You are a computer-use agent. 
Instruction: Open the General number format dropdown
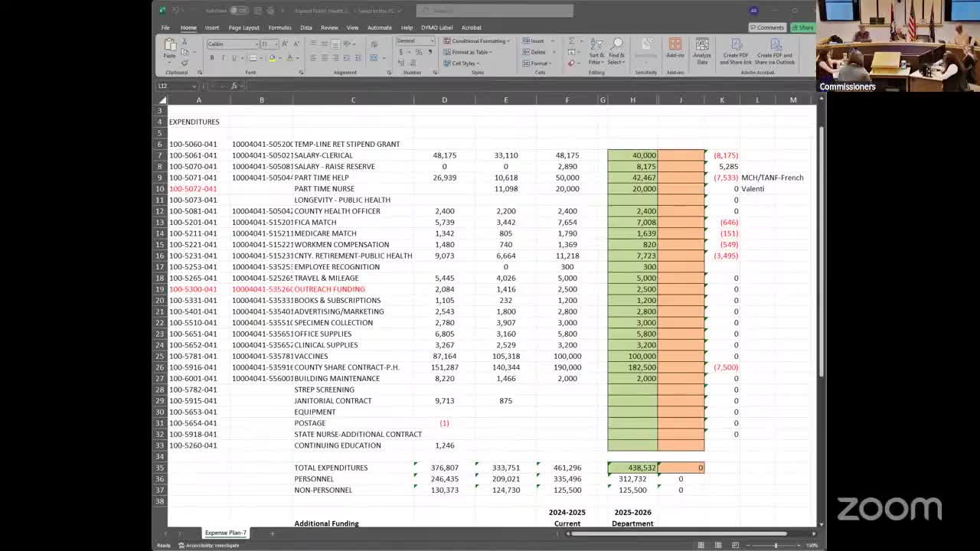click(433, 41)
